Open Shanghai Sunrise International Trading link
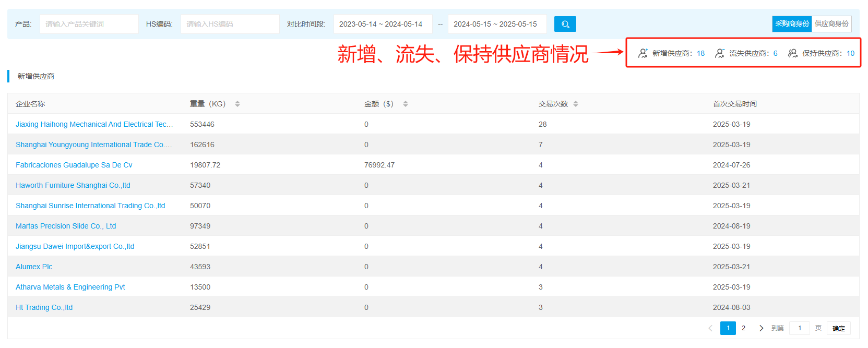 [x=90, y=206]
